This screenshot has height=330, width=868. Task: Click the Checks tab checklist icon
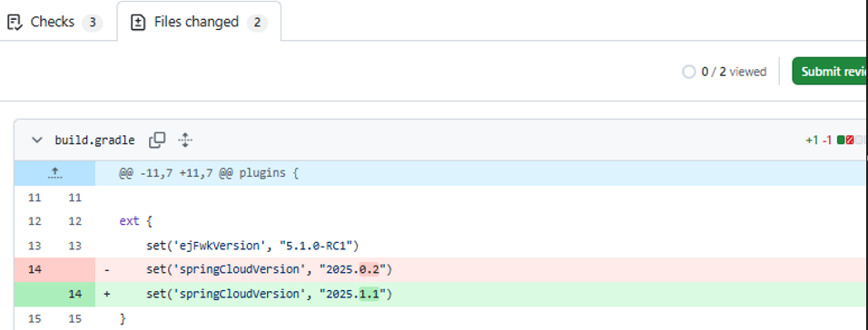[x=15, y=22]
